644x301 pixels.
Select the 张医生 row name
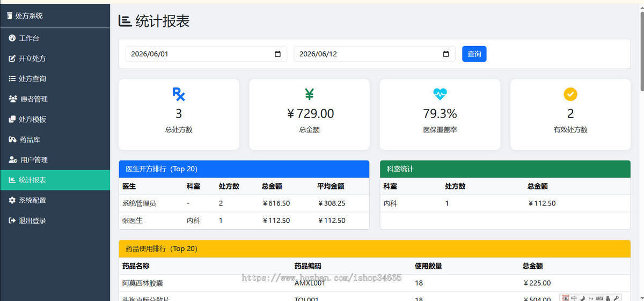pyautogui.click(x=133, y=221)
